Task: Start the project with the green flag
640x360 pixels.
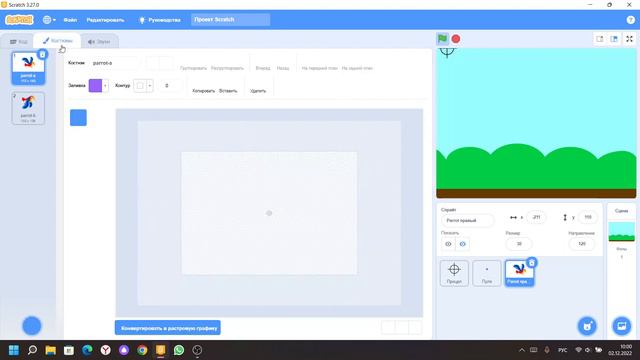Action: click(442, 39)
